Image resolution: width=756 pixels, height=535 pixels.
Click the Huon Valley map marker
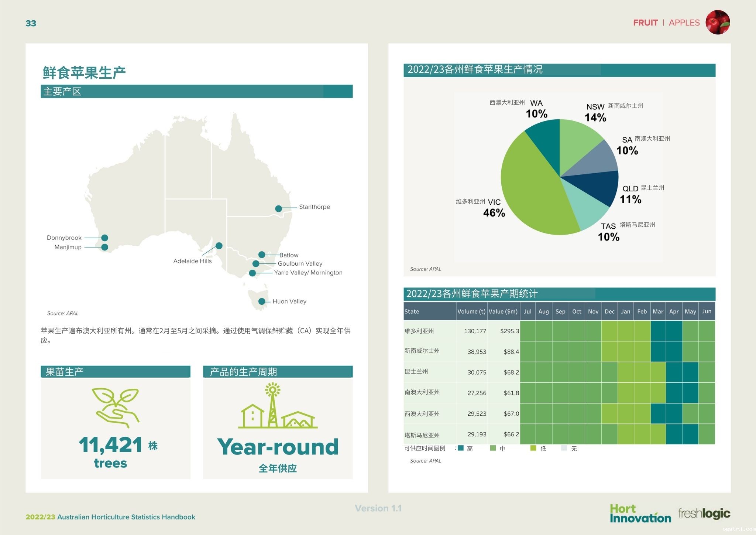coord(262,301)
